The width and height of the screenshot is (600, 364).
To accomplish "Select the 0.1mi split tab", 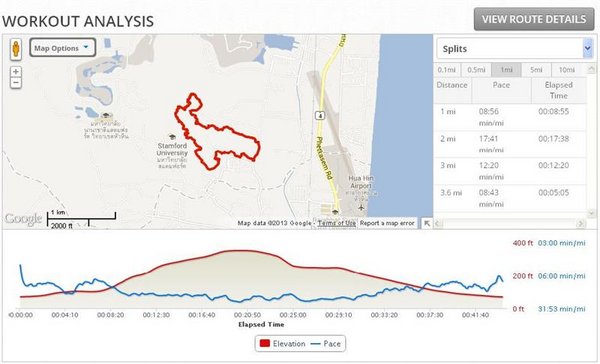I will [x=447, y=70].
